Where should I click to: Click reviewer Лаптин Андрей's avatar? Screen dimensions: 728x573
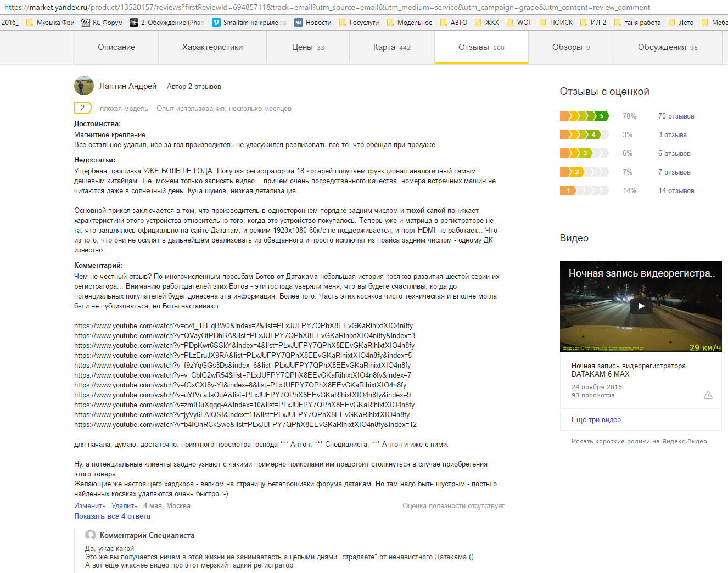click(84, 86)
